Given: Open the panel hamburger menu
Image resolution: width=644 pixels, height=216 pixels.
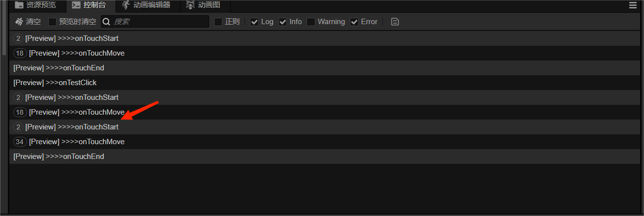Looking at the screenshot, I should pyautogui.click(x=633, y=5).
